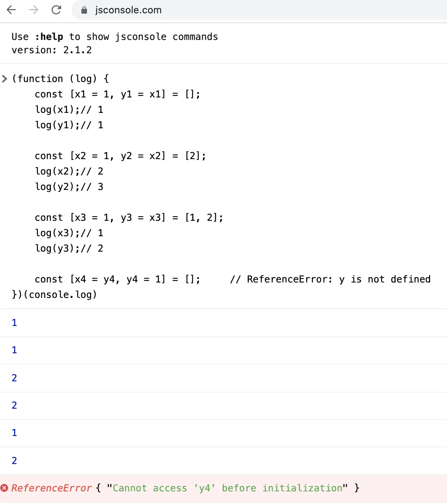Click the red error icon beside ReferenceError
Image resolution: width=447 pixels, height=504 pixels.
point(4,488)
